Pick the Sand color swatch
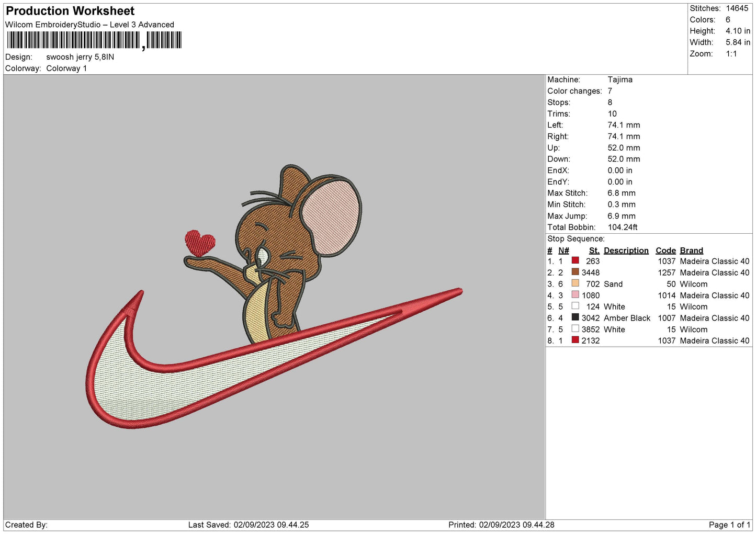 [x=575, y=283]
